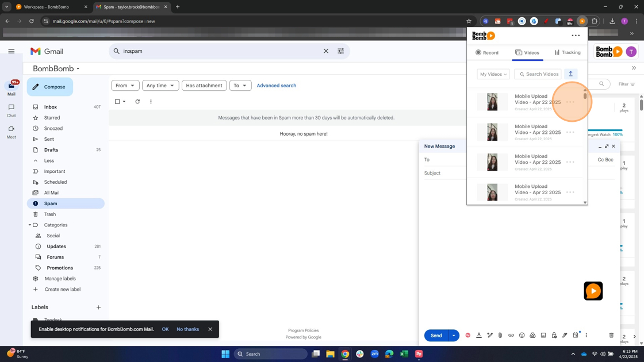
Task: Open first Mobile Upload video thumbnail
Action: (x=492, y=102)
